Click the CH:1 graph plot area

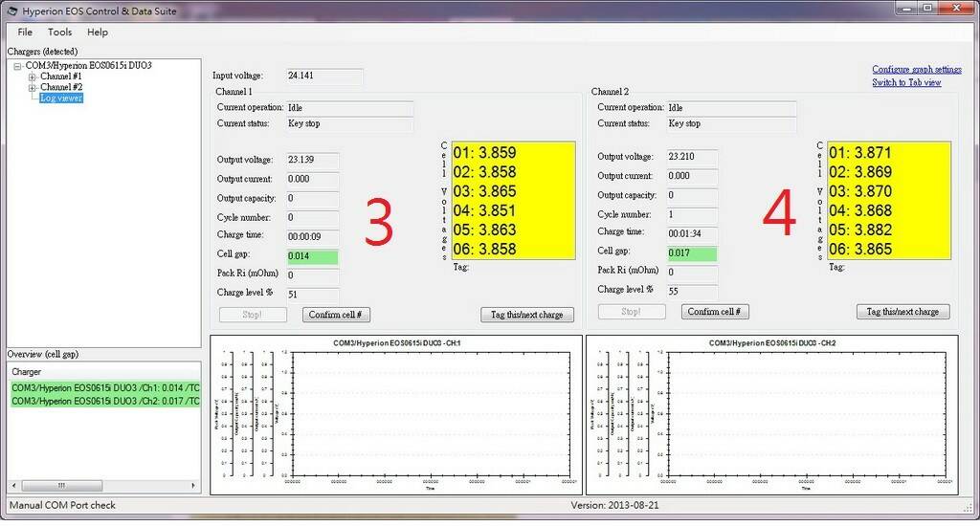pos(431,414)
